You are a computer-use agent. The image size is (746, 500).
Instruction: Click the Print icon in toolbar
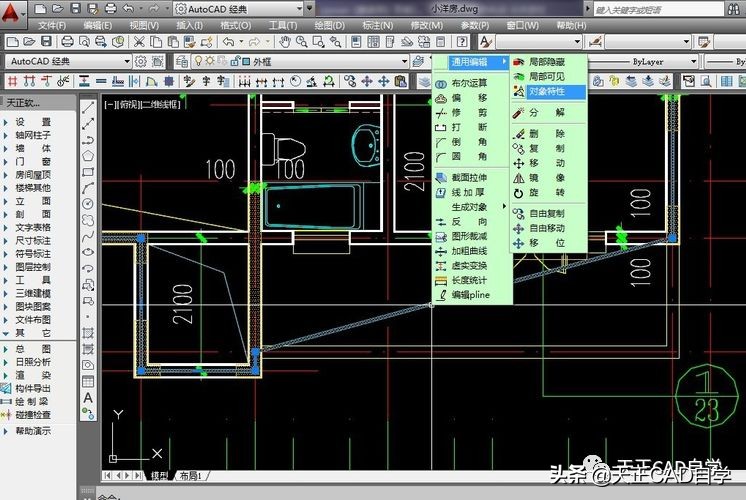point(67,42)
